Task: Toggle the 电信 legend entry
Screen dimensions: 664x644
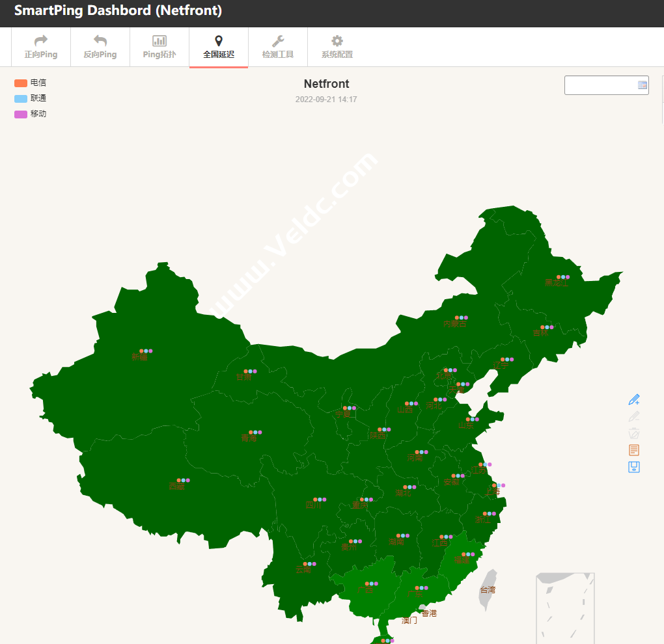Action: (29, 83)
